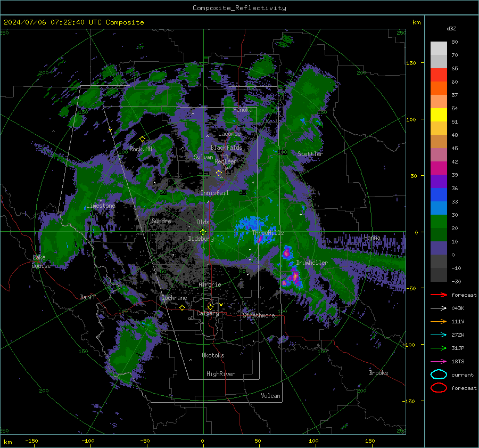Click the Limestone label on map
The height and width of the screenshot is (448, 479).
coord(101,206)
